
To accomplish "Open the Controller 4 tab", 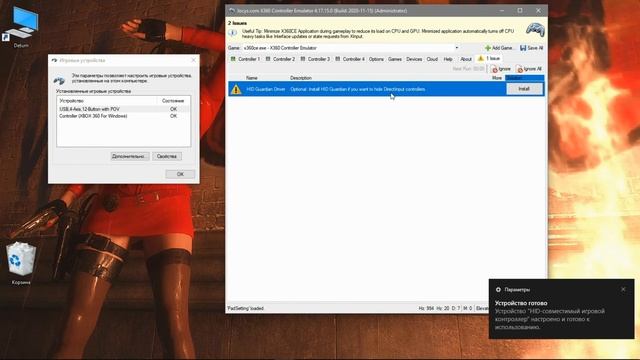I will pos(350,59).
